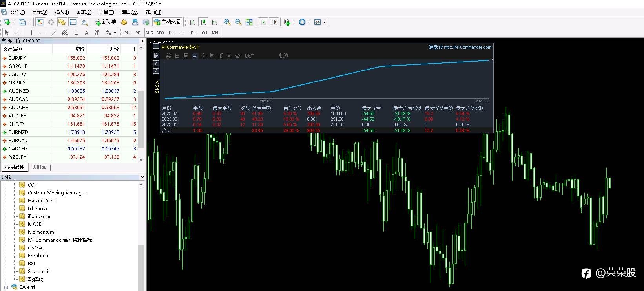Screen dimensions: 644x291
Task: Open the 文件(F) menu
Action: coord(17,12)
